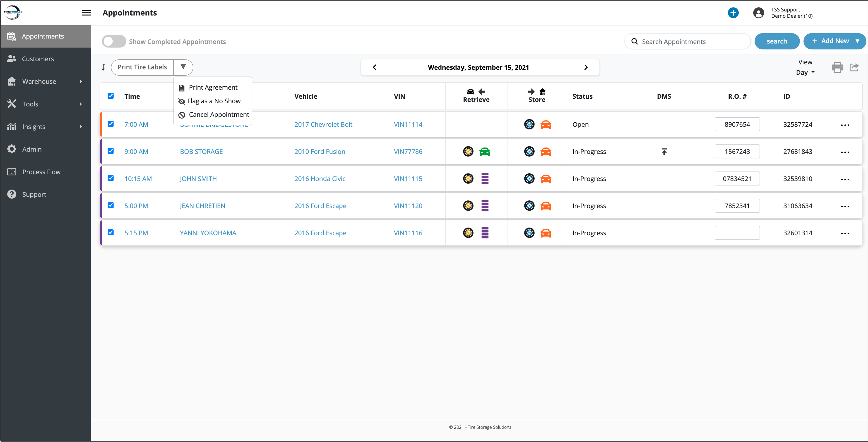Go to next day arrow
Viewport: 868px width, 442px height.
586,67
